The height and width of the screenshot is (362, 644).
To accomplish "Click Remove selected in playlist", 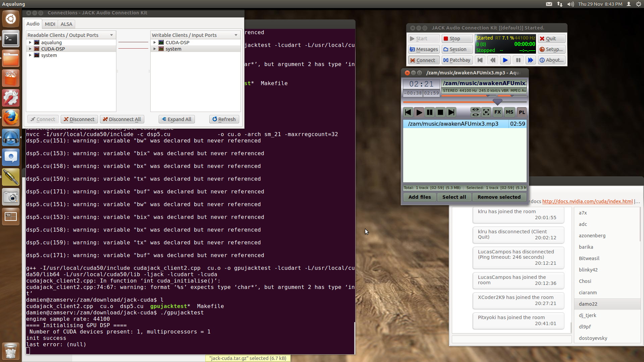I will pyautogui.click(x=499, y=197).
